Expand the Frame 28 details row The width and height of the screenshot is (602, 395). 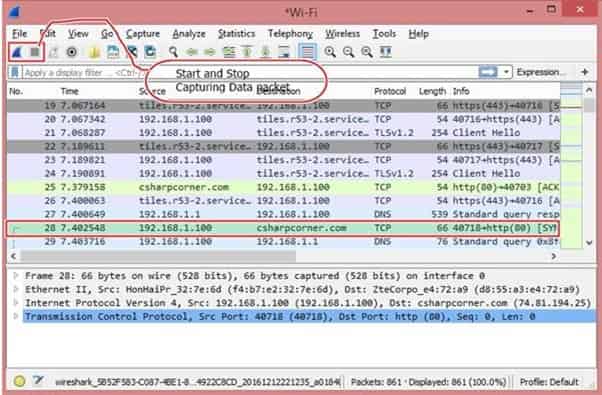[16, 276]
